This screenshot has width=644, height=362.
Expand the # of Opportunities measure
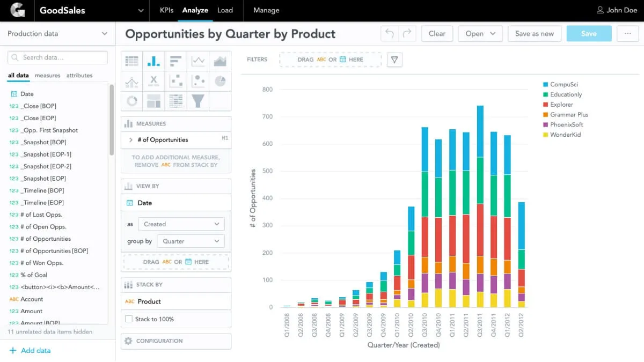tap(130, 140)
